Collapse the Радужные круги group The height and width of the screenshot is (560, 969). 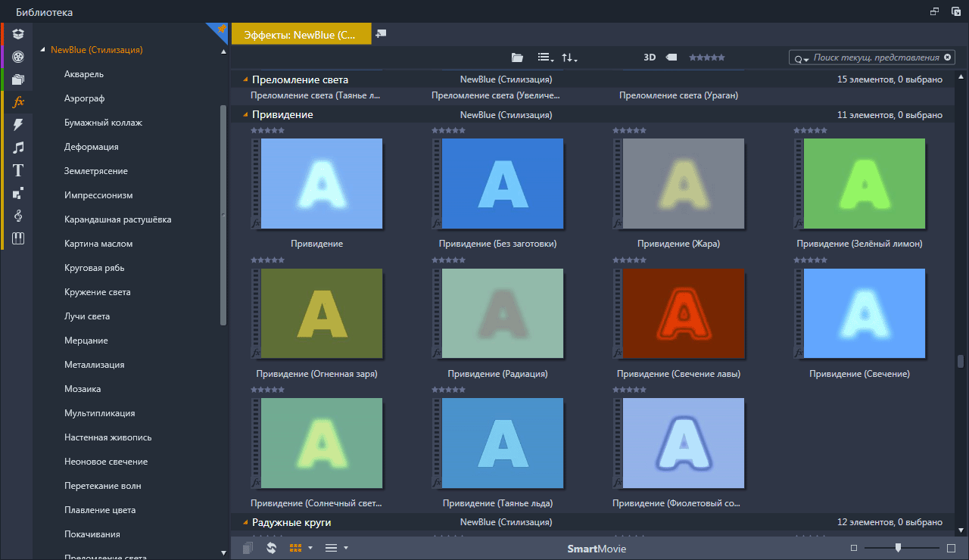[x=245, y=523]
